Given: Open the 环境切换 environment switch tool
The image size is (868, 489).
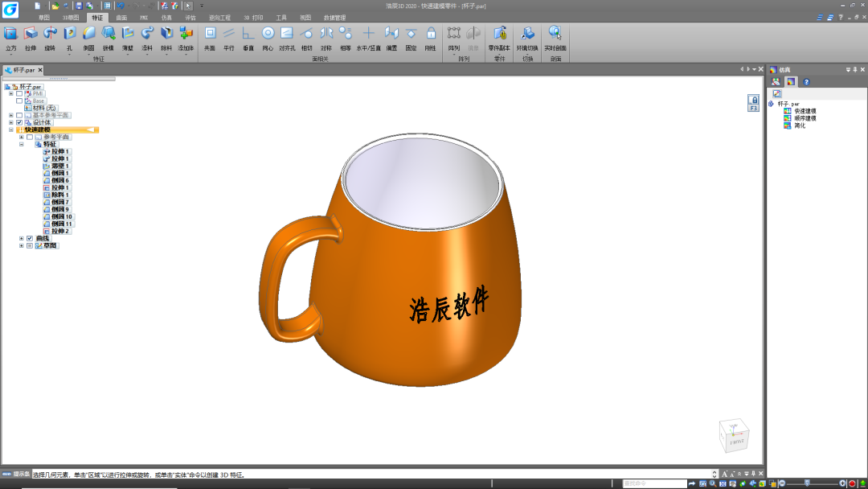Looking at the screenshot, I should click(x=527, y=39).
